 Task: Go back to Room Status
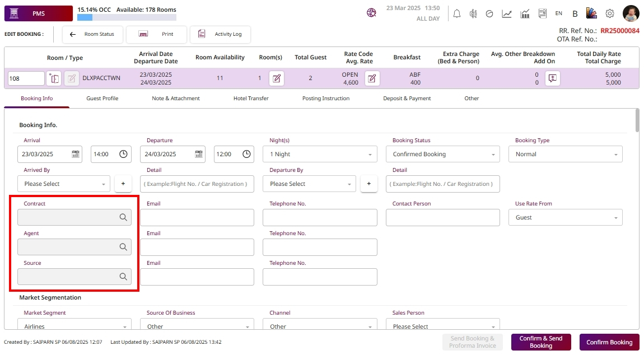(x=93, y=34)
